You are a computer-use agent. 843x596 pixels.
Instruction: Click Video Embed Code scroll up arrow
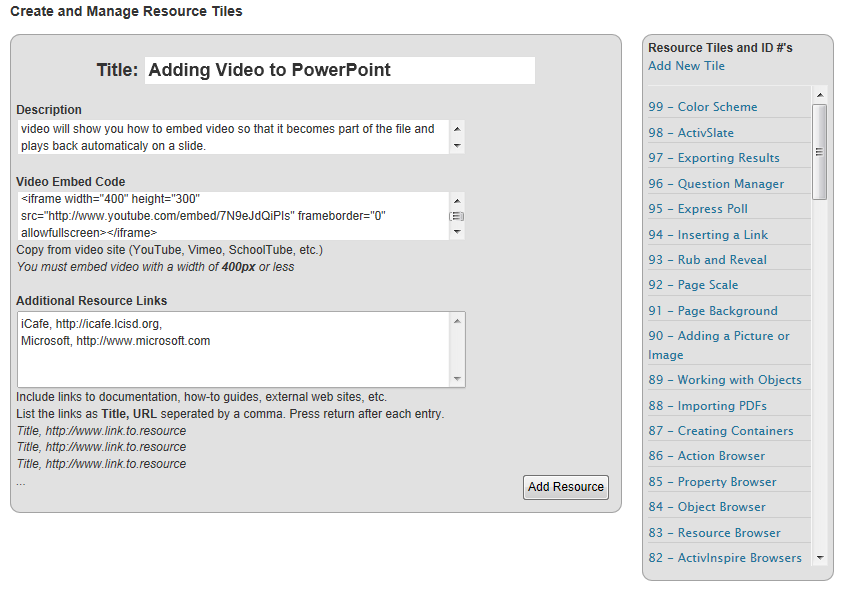click(x=457, y=201)
